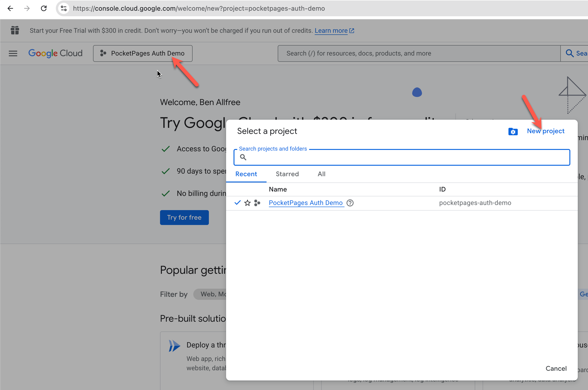This screenshot has width=588, height=390.
Task: Click the selected-project checkmark in PocketPages row
Action: pyautogui.click(x=237, y=203)
